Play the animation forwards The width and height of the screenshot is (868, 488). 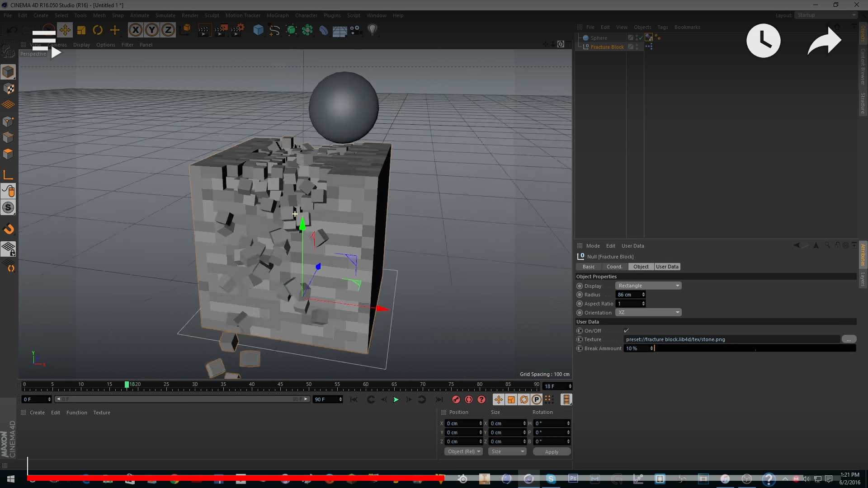point(396,399)
